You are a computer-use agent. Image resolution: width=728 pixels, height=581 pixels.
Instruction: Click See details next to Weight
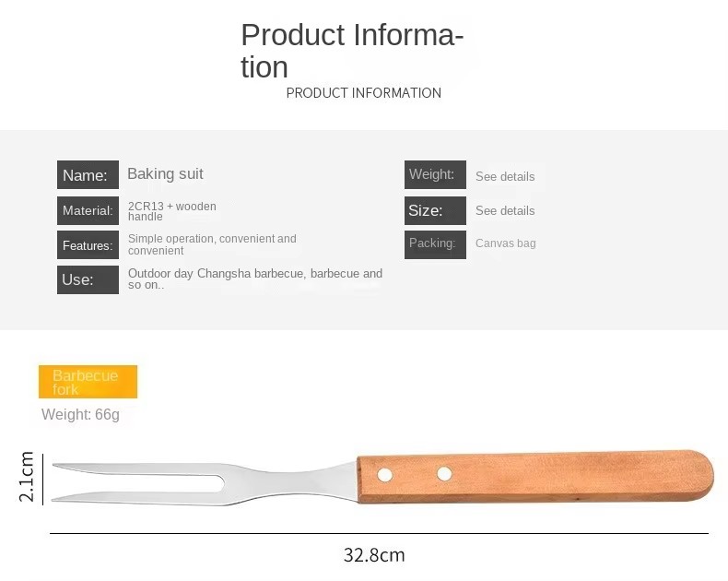505,177
